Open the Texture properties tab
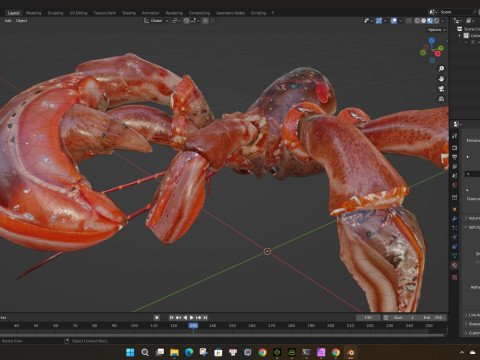 [x=455, y=277]
